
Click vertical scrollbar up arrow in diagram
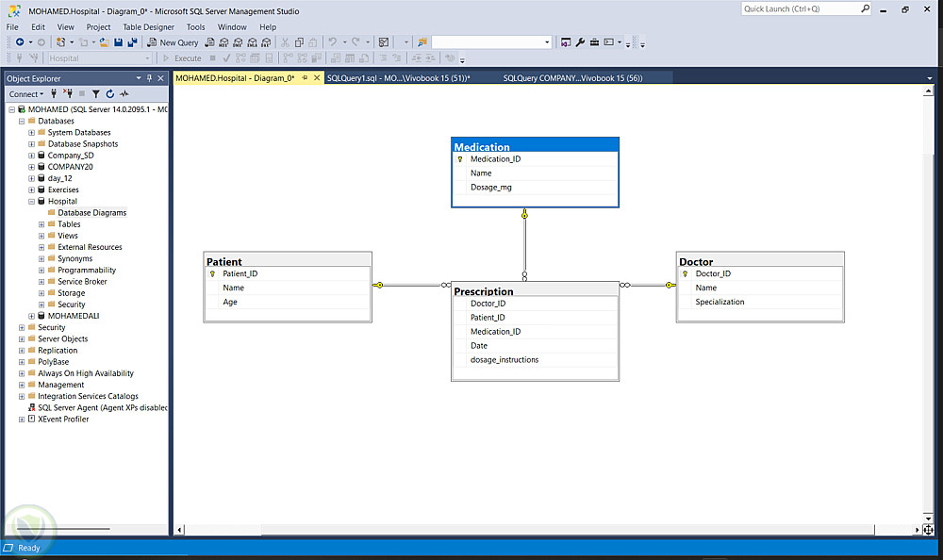tap(929, 91)
